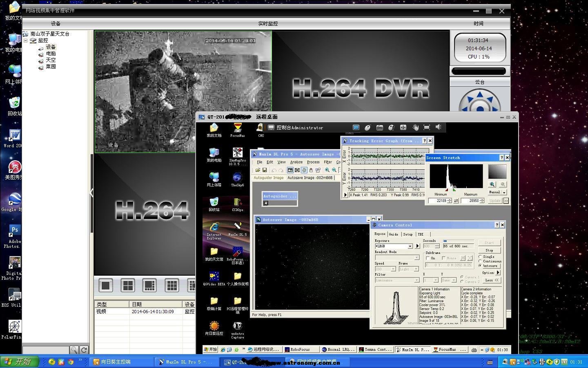Click the remote toolbar hand icon
The width and height of the screenshot is (588, 368).
pyautogui.click(x=415, y=128)
